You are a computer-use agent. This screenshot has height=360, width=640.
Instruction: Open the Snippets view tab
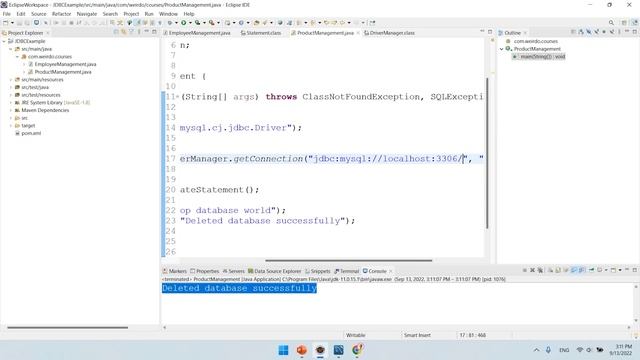click(318, 271)
